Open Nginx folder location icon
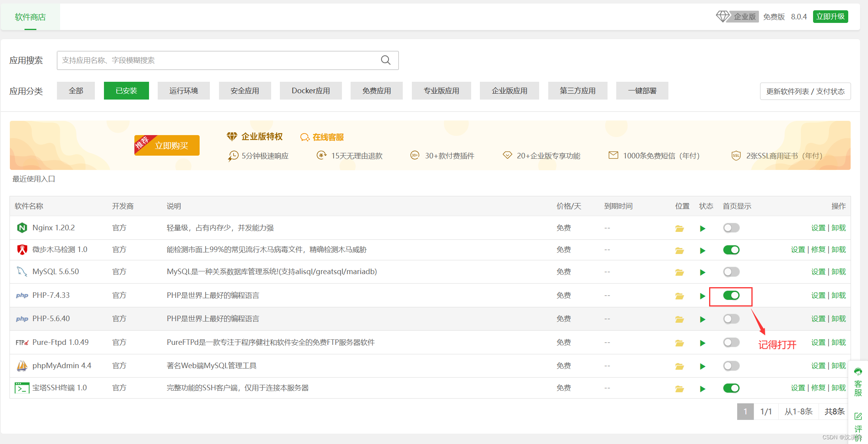 pyautogui.click(x=679, y=228)
